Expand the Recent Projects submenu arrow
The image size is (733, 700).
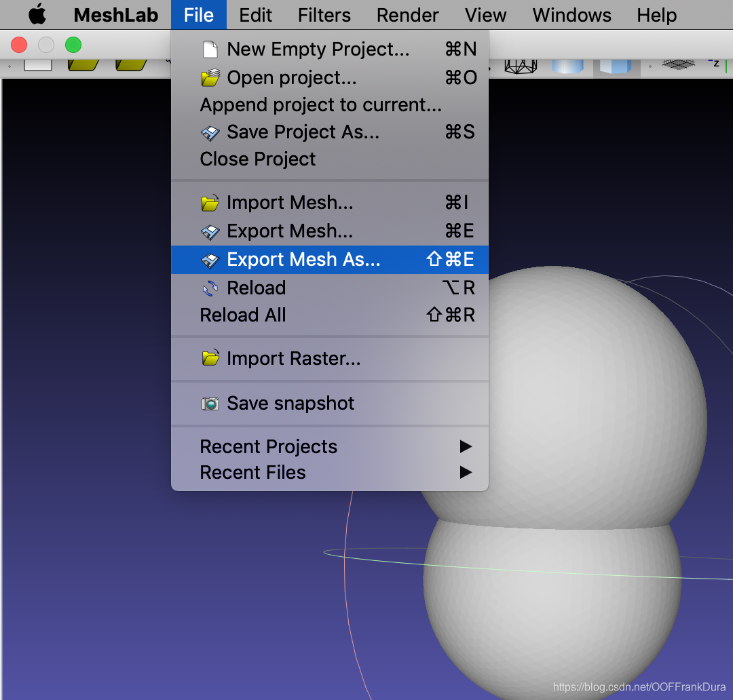466,446
